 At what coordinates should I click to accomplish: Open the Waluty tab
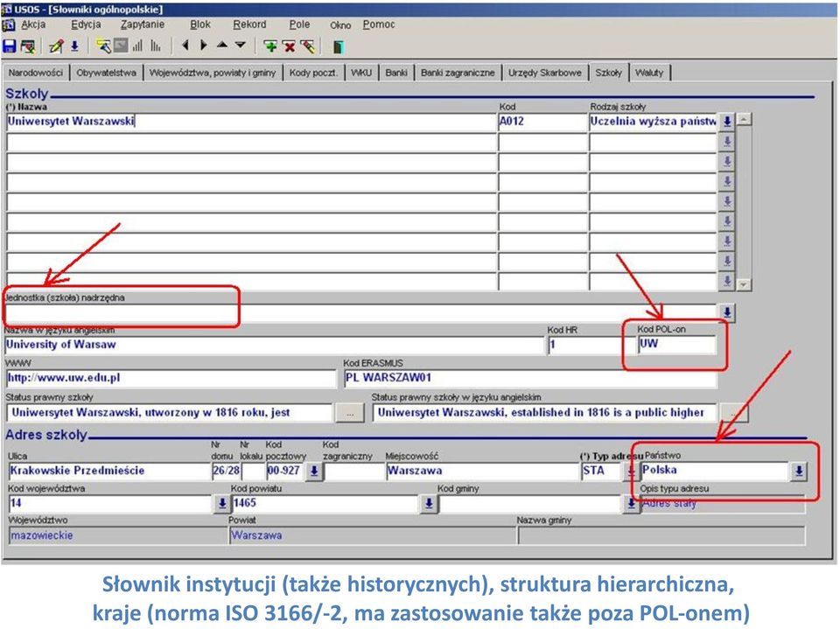649,73
